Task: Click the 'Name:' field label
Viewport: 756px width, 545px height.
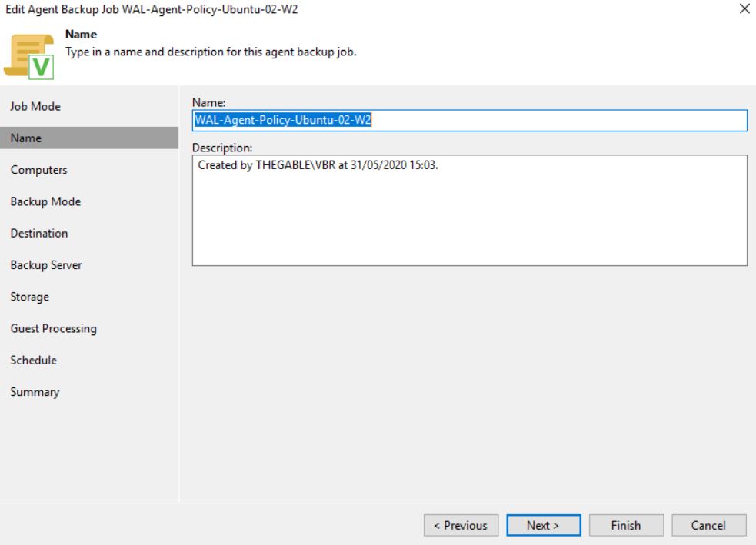Action: click(208, 102)
